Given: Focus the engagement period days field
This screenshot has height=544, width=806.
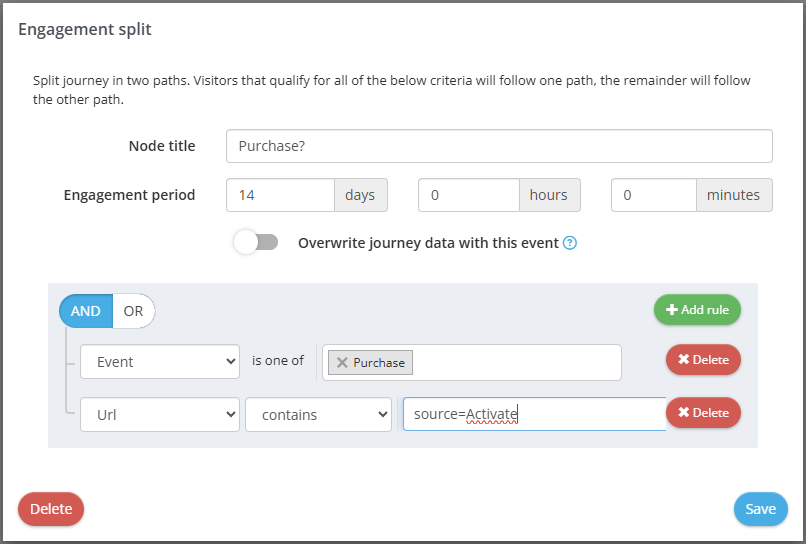Looking at the screenshot, I should pos(280,195).
